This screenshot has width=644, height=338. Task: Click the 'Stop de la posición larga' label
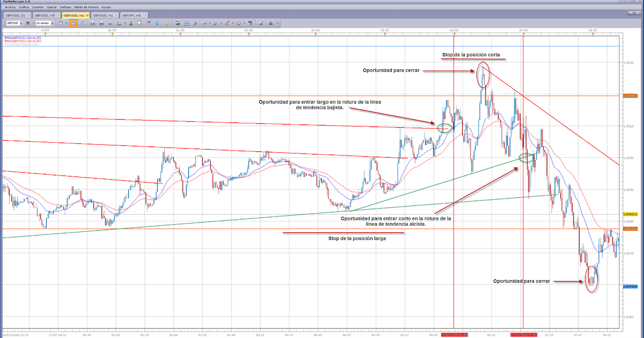click(x=357, y=239)
